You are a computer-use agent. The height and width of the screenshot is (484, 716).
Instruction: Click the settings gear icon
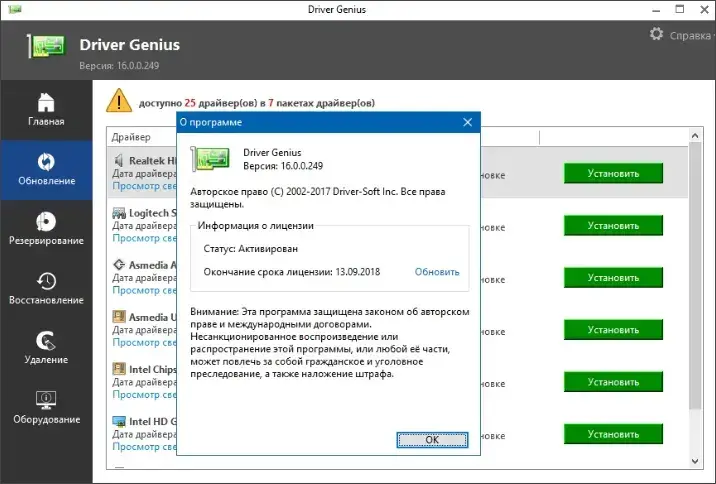click(x=656, y=34)
